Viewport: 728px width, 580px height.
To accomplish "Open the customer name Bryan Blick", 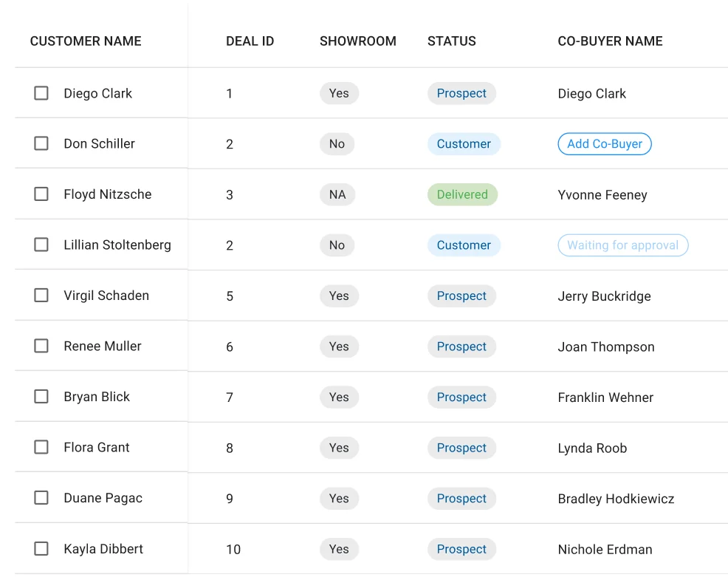I will (97, 397).
